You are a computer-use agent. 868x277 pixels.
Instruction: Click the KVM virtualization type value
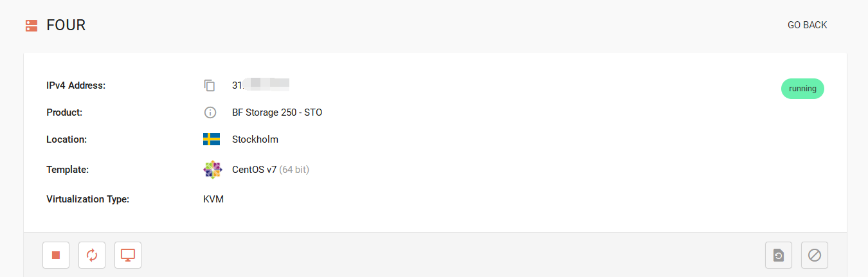pos(213,199)
